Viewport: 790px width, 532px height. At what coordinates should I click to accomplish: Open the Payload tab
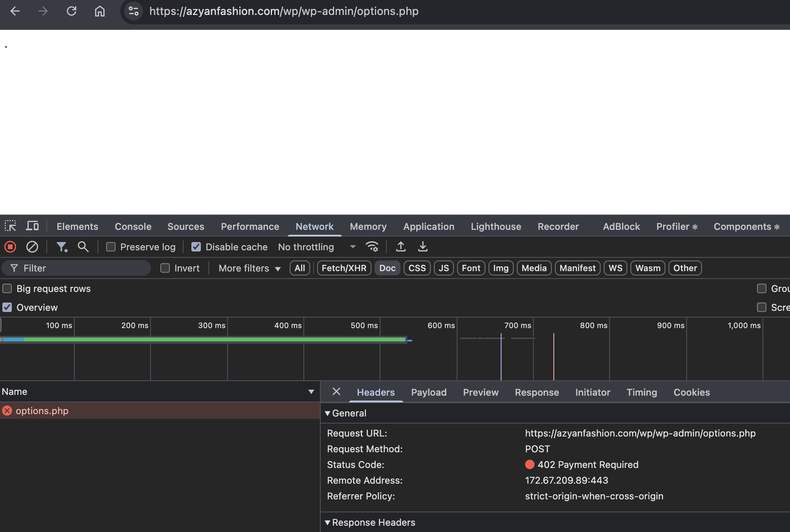428,392
